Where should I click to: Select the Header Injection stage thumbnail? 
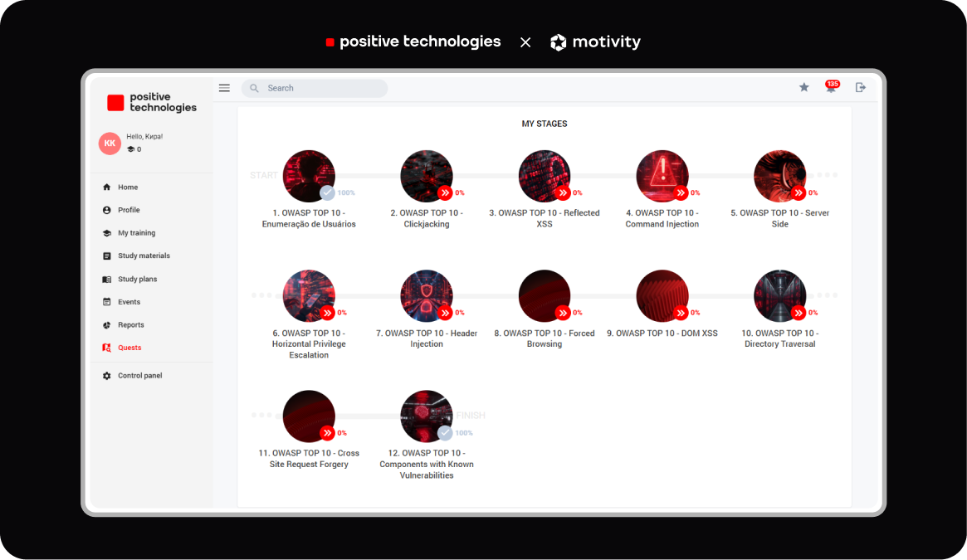point(426,295)
